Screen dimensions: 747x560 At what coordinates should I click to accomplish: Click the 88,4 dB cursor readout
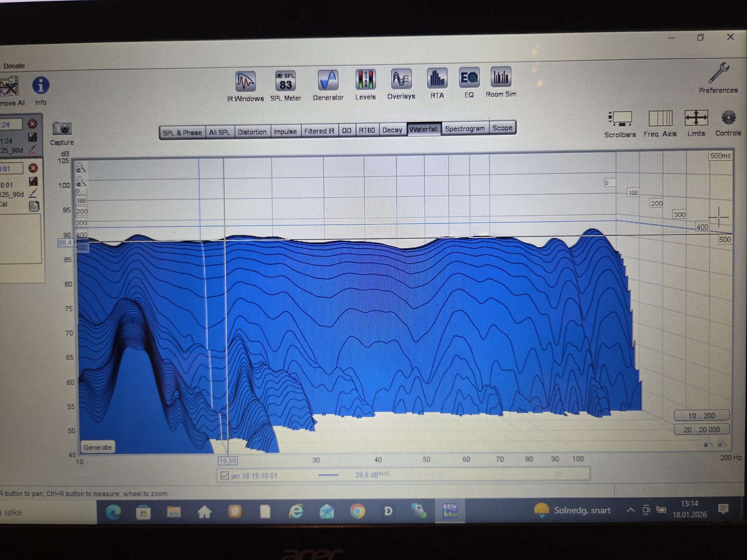(x=65, y=243)
